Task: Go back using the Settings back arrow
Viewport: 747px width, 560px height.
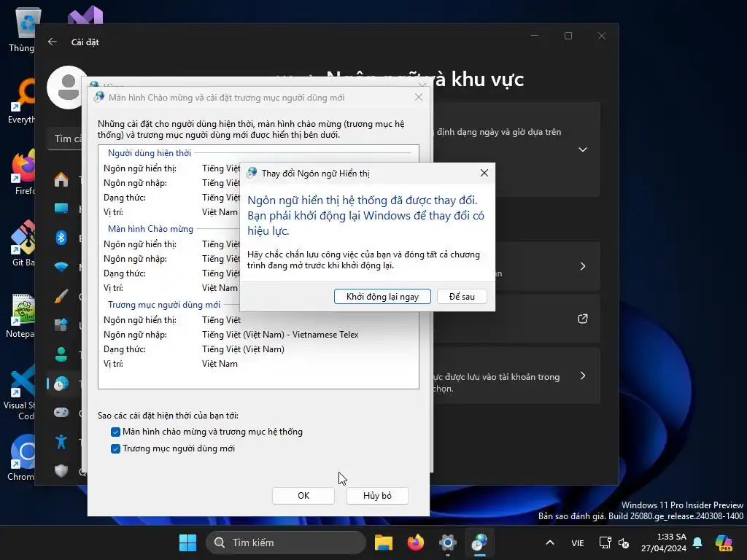Action: pos(53,42)
